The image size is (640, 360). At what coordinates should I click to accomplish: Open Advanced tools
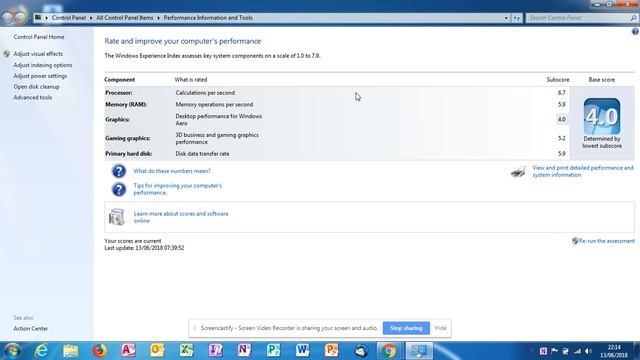click(33, 98)
